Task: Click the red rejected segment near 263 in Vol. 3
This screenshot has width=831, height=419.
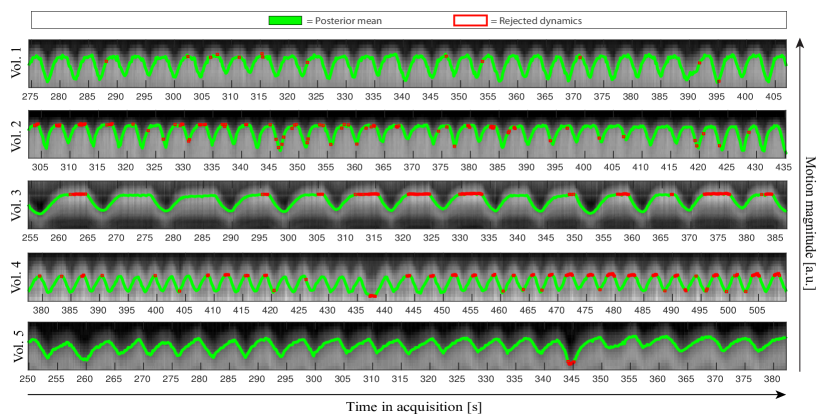Action: pyautogui.click(x=78, y=194)
